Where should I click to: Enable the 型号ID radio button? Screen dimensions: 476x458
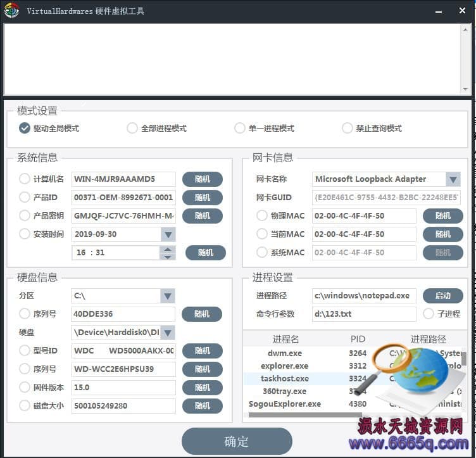[25, 350]
